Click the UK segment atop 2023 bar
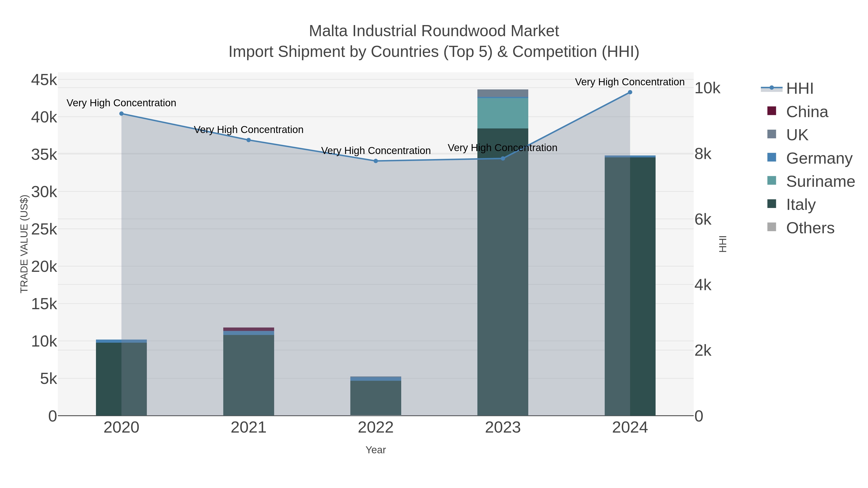 coord(503,93)
